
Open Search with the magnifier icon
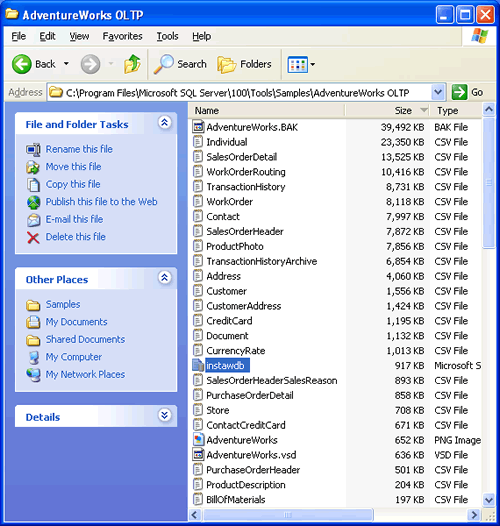(180, 64)
